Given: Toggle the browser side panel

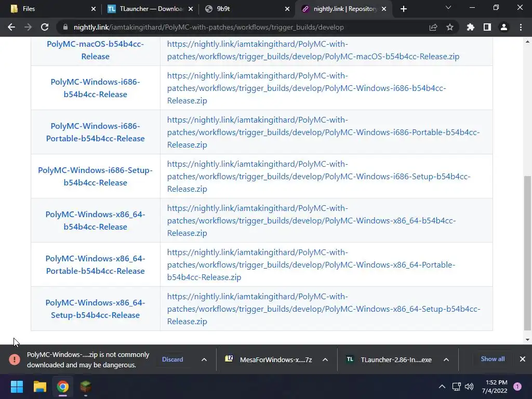Looking at the screenshot, I should click(487, 27).
